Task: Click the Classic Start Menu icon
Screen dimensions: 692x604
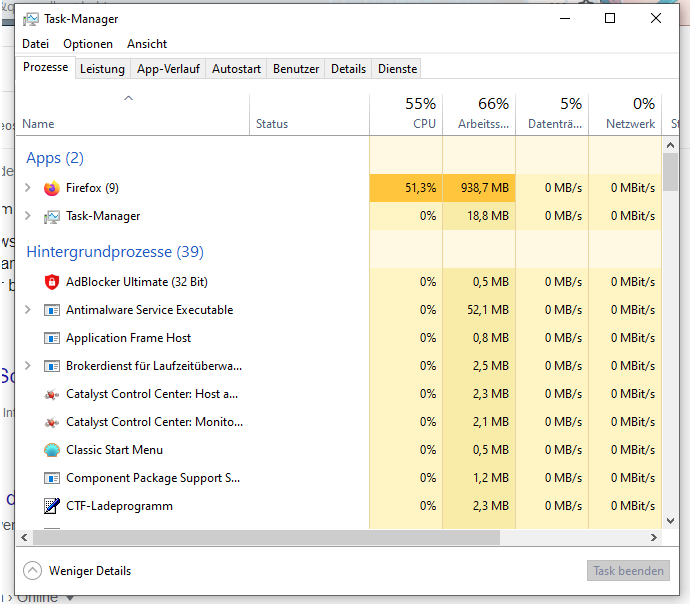Action: 52,450
